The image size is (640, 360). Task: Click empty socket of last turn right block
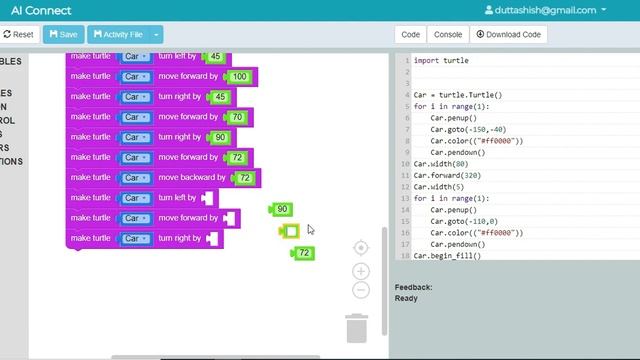click(212, 239)
